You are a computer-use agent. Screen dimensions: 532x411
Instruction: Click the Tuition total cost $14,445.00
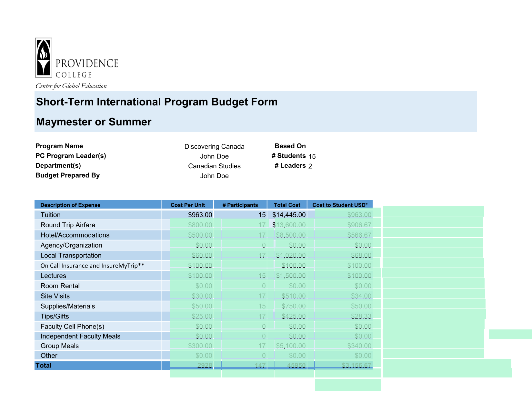pos(289,215)
